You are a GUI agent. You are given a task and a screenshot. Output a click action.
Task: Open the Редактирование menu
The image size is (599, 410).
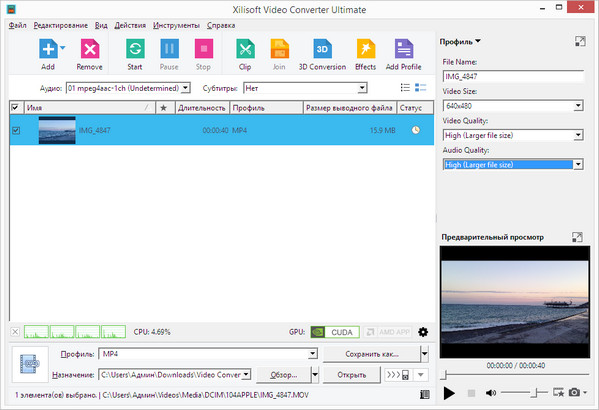pos(60,26)
